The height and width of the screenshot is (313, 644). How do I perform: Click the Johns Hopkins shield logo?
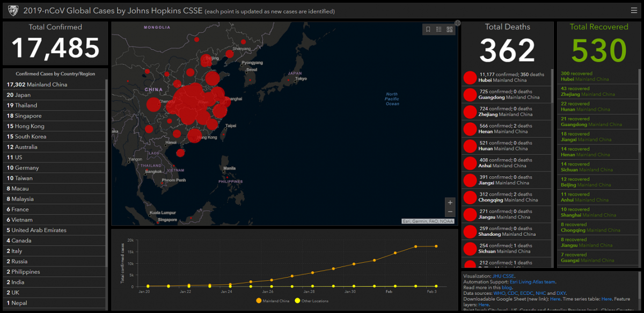point(13,11)
